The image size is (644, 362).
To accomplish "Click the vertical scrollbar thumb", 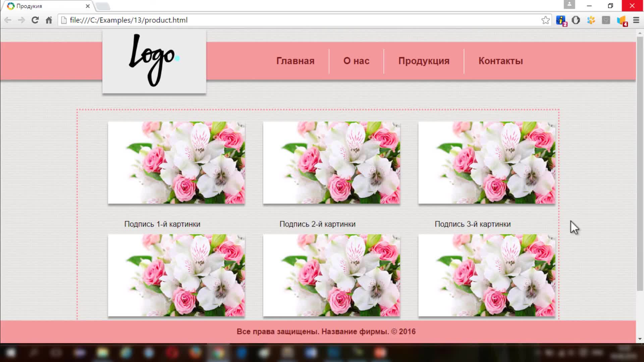I will [x=640, y=164].
